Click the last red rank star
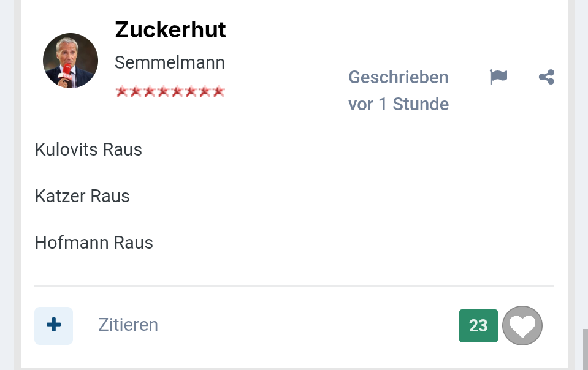588x370 pixels. pos(219,92)
